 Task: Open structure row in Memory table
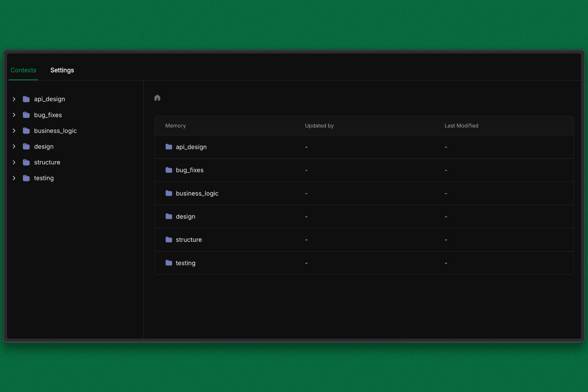pos(189,240)
